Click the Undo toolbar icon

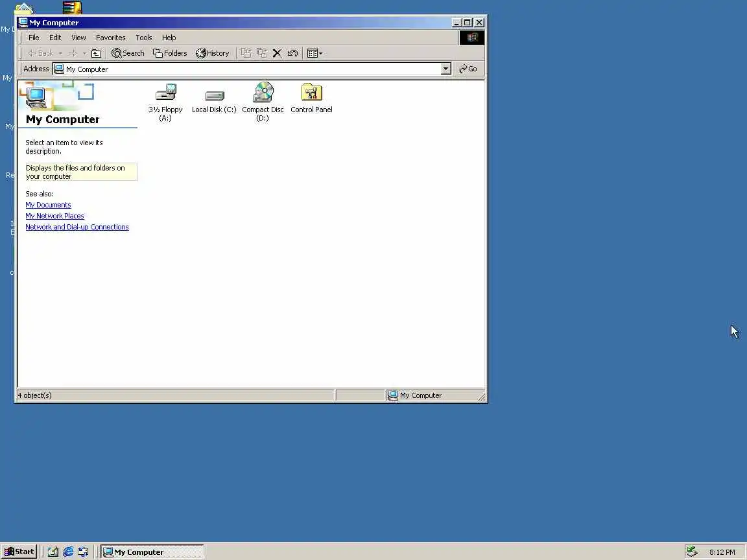click(x=292, y=53)
